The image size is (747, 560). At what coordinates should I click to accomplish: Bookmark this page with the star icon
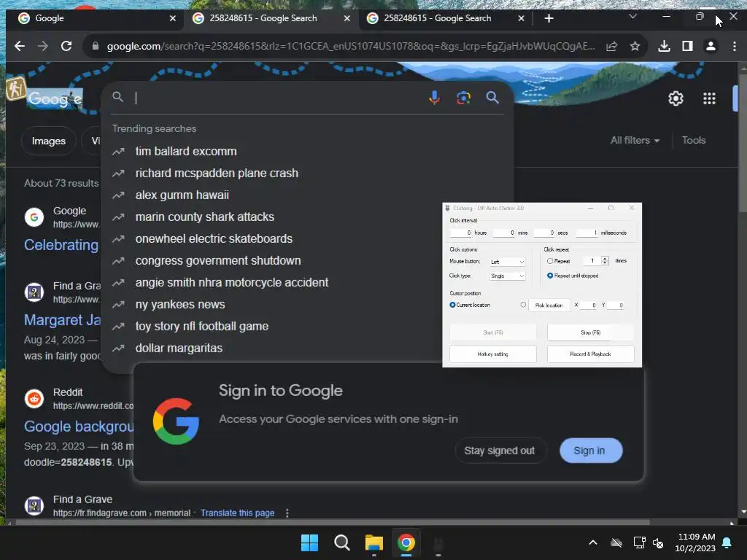click(635, 46)
